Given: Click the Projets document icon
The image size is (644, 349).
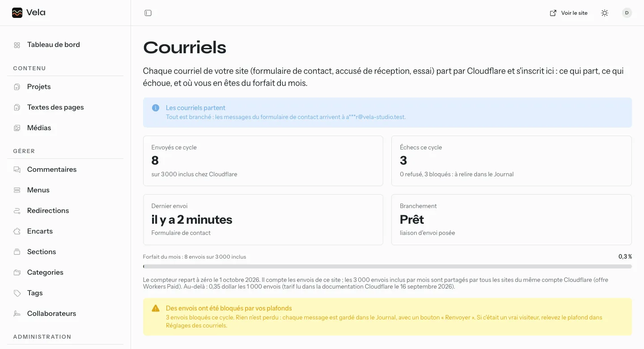Looking at the screenshot, I should [x=17, y=87].
